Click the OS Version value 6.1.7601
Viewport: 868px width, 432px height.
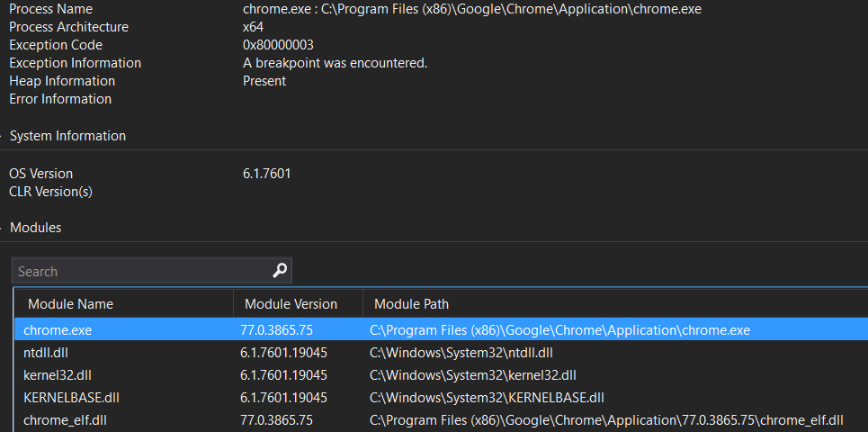click(266, 174)
